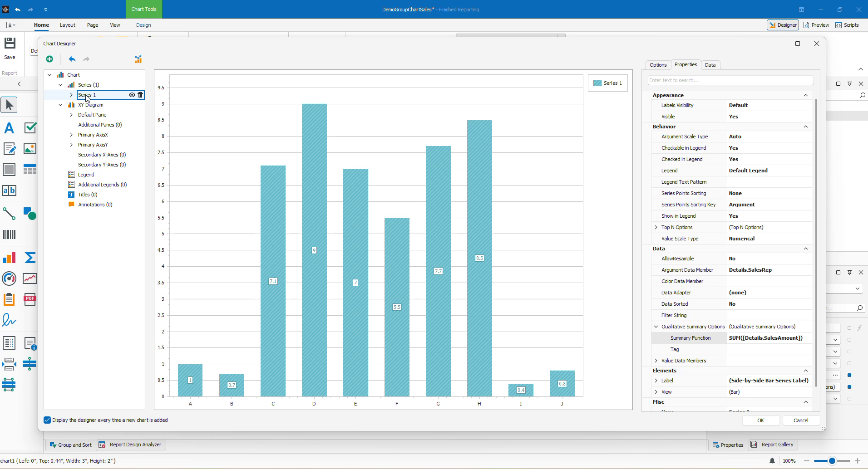868x469 pixels.
Task: Select the Legend node in the chart tree
Action: pos(86,175)
